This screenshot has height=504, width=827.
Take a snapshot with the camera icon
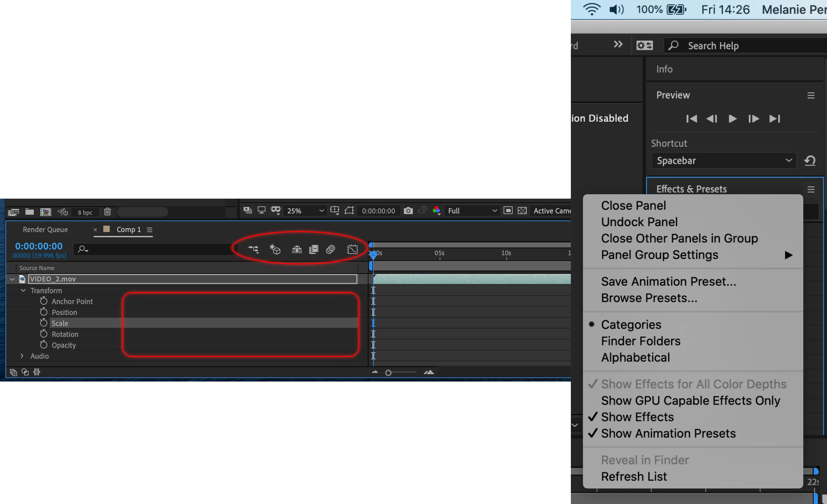[408, 211]
